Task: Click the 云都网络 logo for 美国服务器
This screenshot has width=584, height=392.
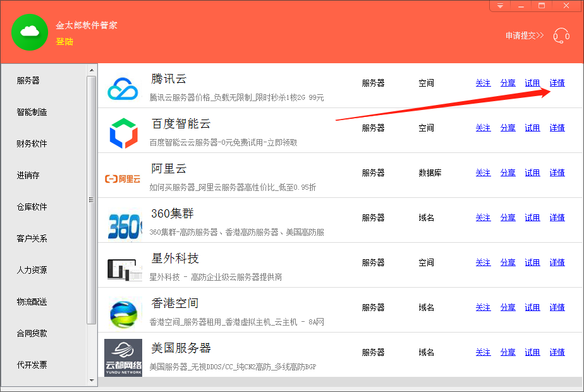Action: pyautogui.click(x=123, y=357)
